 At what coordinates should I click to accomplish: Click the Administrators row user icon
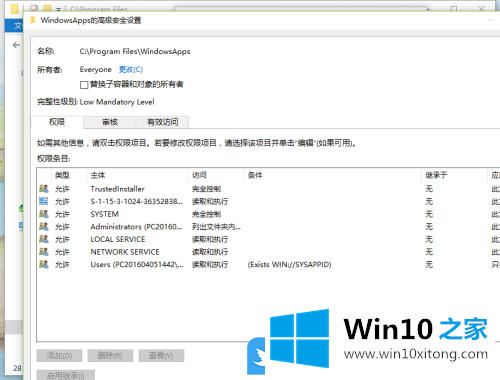pos(44,226)
